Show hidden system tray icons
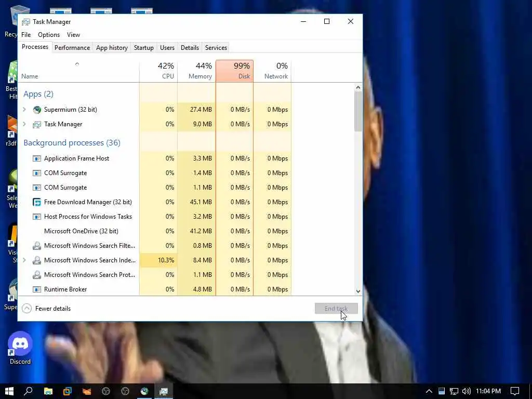 point(429,391)
